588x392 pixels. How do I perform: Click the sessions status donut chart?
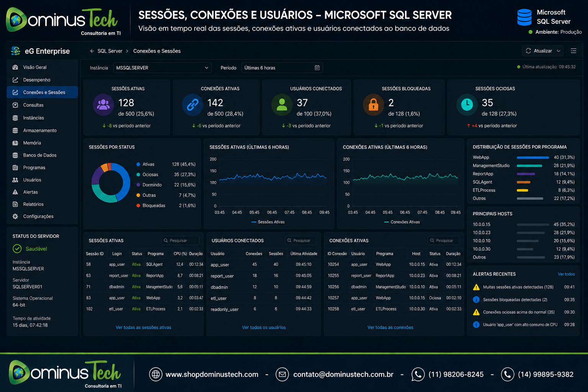[x=111, y=183]
